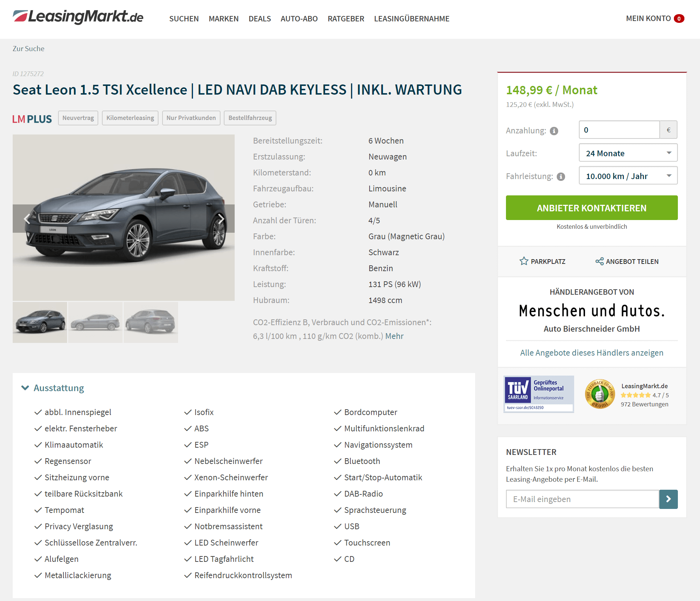Select the side-view car thumbnail

pyautogui.click(x=95, y=322)
